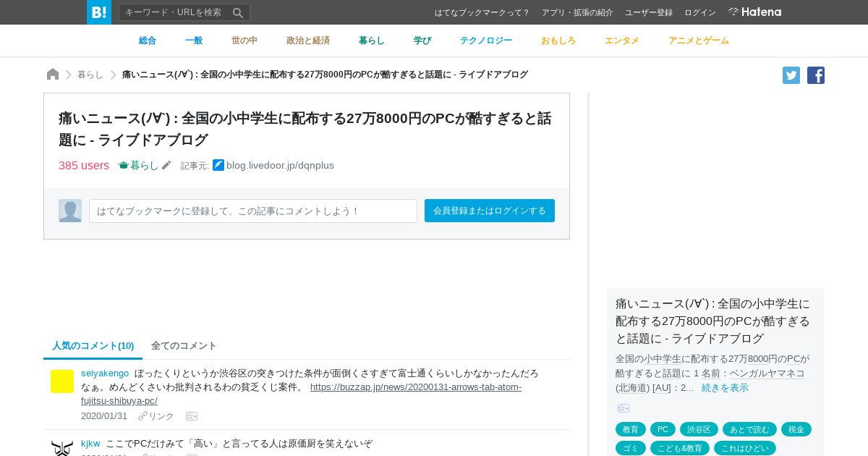Image resolution: width=868 pixels, height=456 pixels.
Task: Select the テクノロジー category tab
Action: click(486, 41)
